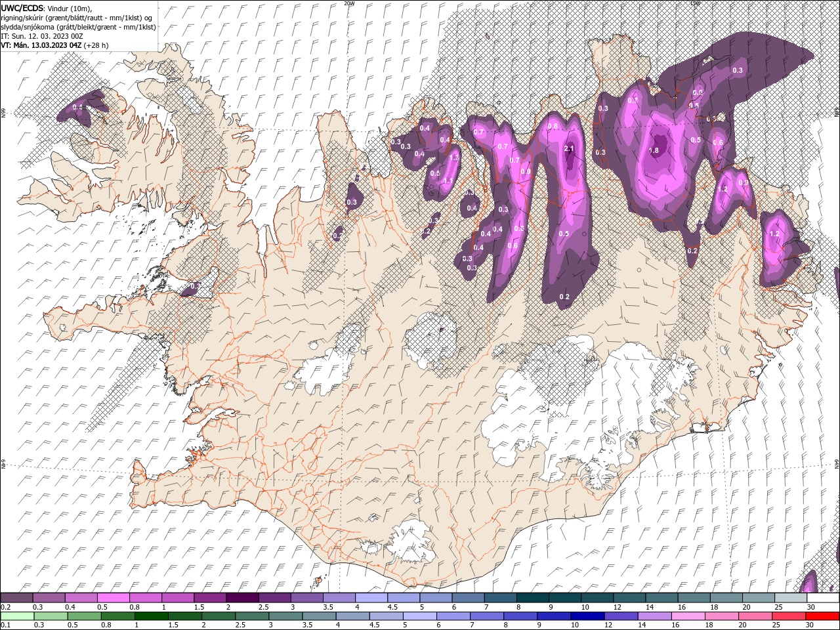
Task: Select top legend darkest purple swatch 2 to 2.5
Action: coord(243,598)
